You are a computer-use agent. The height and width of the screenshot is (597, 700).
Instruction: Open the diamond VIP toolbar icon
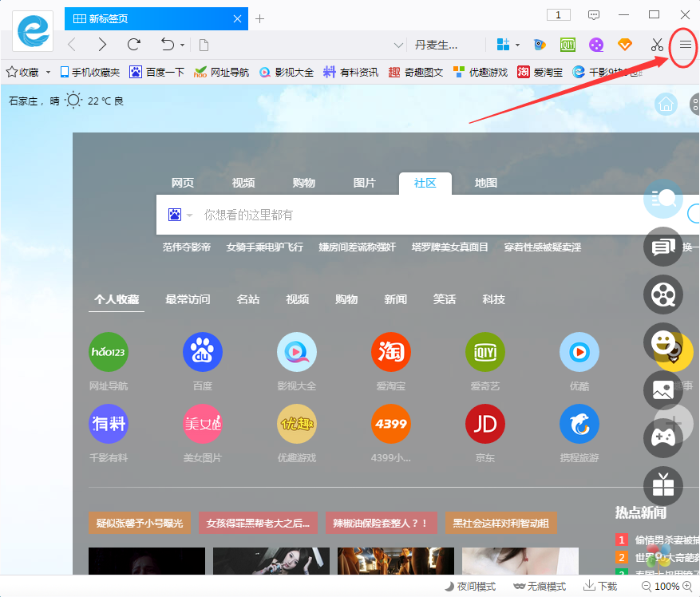click(624, 45)
